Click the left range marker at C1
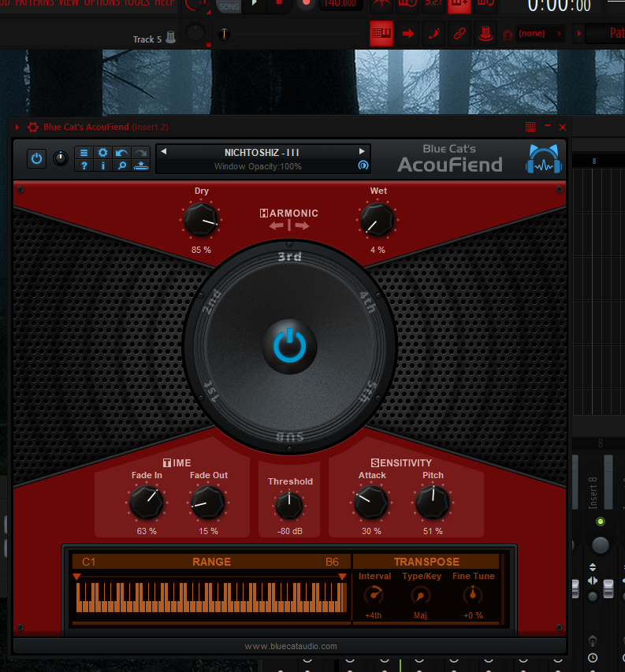The height and width of the screenshot is (672, 625). point(76,577)
